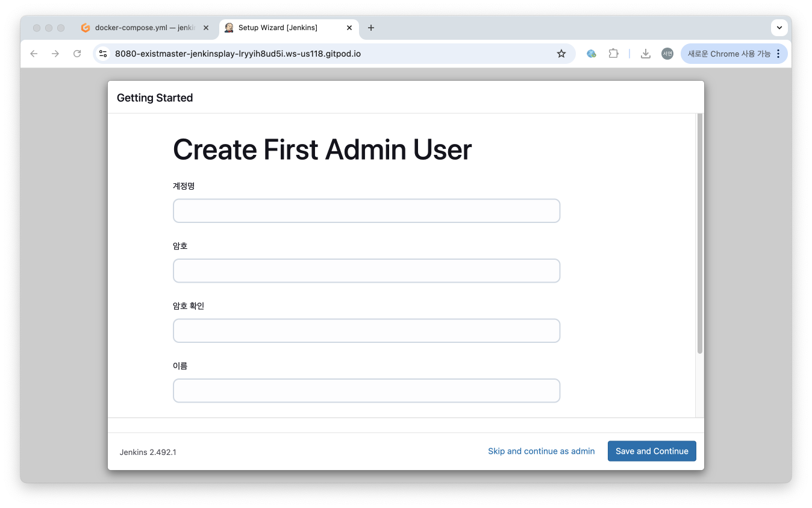The height and width of the screenshot is (508, 812).
Task: Open site information icon in address bar
Action: tap(103, 54)
